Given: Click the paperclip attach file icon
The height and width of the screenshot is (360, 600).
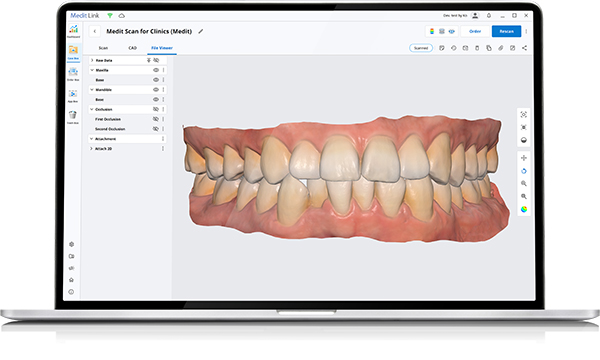Looking at the screenshot, I should tap(501, 48).
